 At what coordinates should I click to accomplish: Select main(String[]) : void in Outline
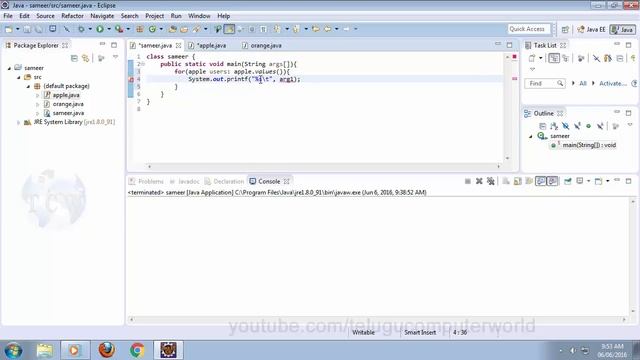[x=589, y=145]
